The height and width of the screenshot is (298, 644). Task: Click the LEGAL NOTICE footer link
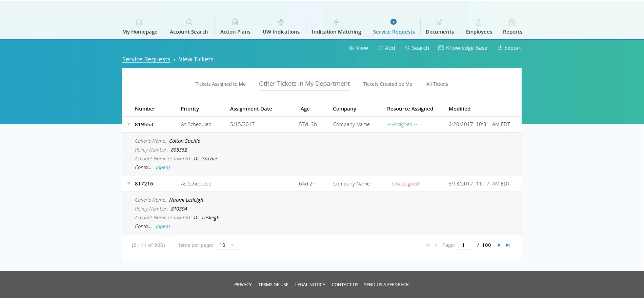tap(310, 285)
